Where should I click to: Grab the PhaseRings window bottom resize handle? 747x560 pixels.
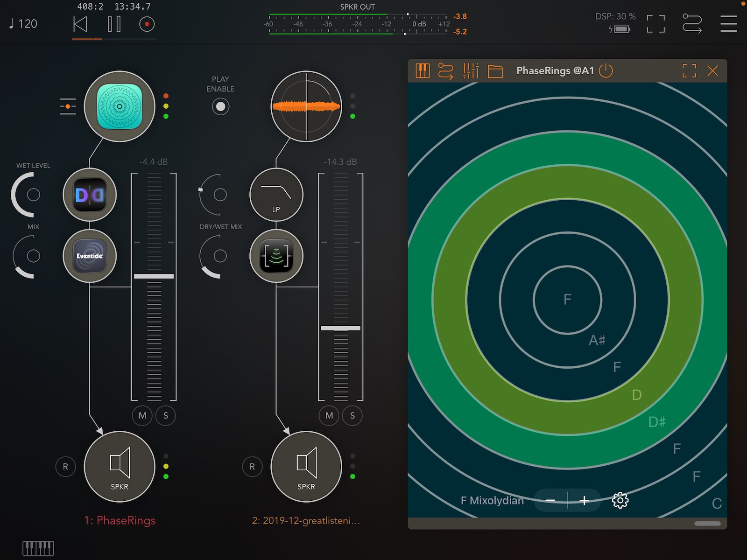click(x=707, y=524)
